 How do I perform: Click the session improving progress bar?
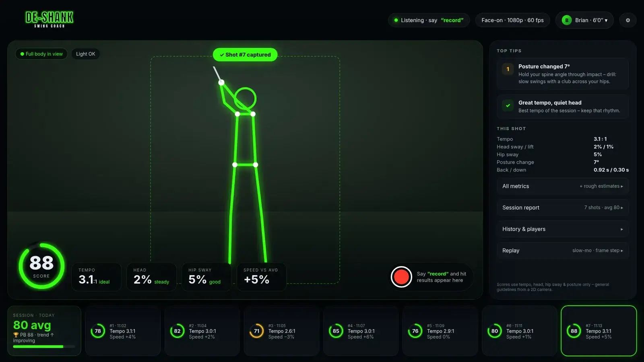(44, 346)
